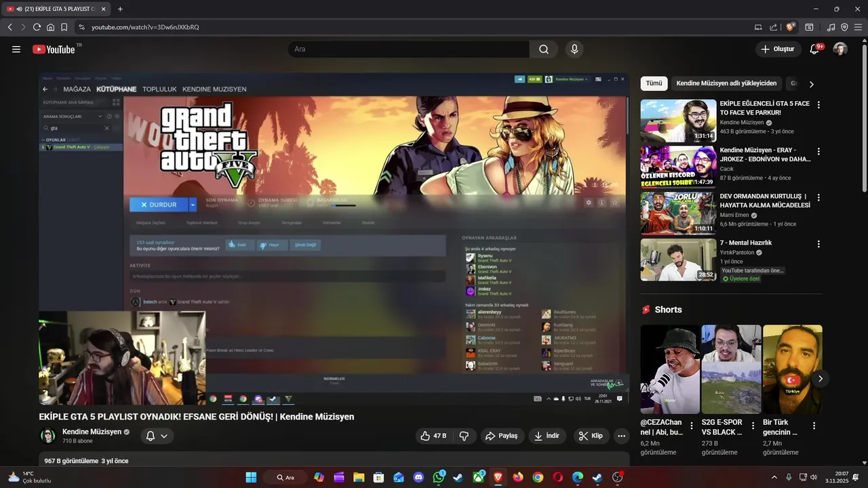Open the 7 - Mental Hazırlık thumbnail
Screen dimensions: 868x488
[678, 259]
